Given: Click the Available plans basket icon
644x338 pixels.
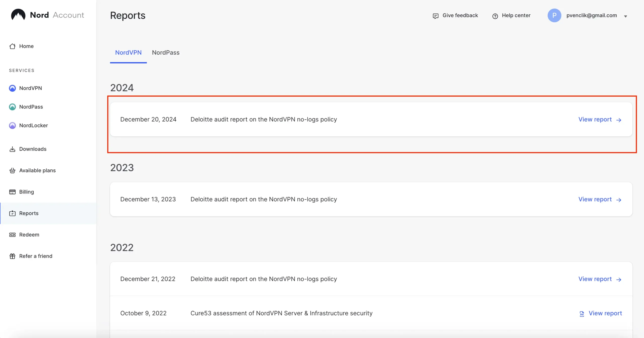Looking at the screenshot, I should click(x=12, y=170).
